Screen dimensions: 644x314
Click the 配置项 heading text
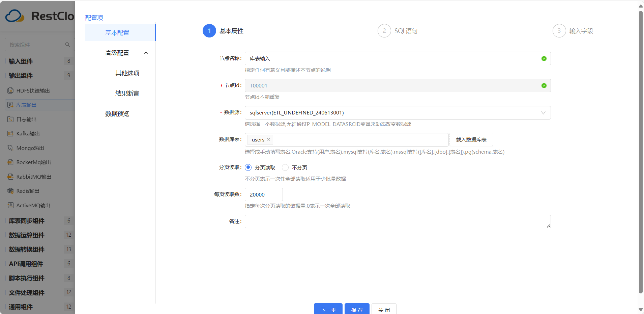click(x=94, y=18)
